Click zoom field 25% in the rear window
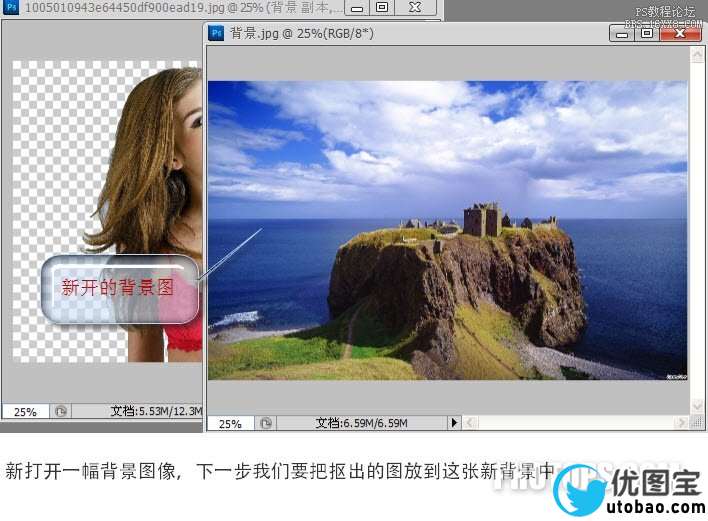This screenshot has width=708, height=521. tap(25, 411)
